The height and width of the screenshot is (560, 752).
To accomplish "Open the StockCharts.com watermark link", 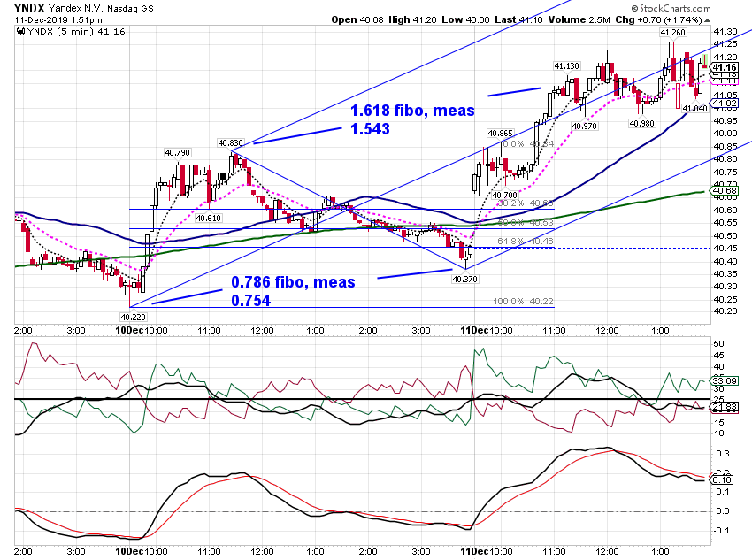I will (x=671, y=8).
